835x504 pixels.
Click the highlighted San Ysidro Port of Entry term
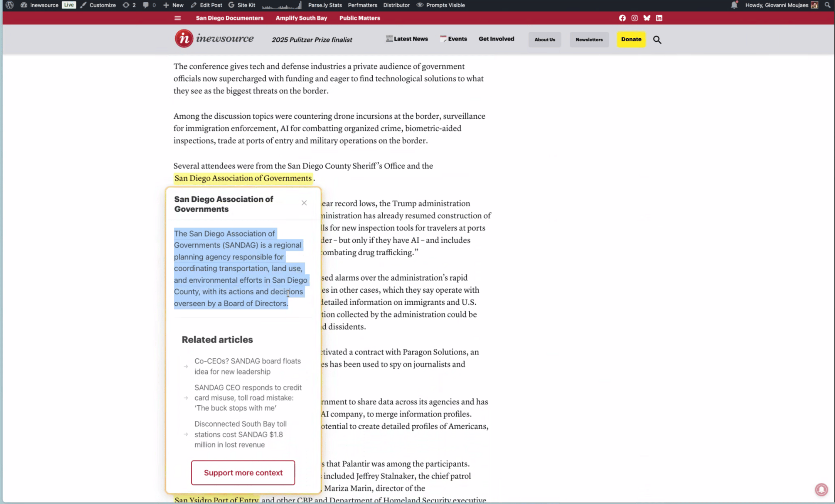coord(216,500)
